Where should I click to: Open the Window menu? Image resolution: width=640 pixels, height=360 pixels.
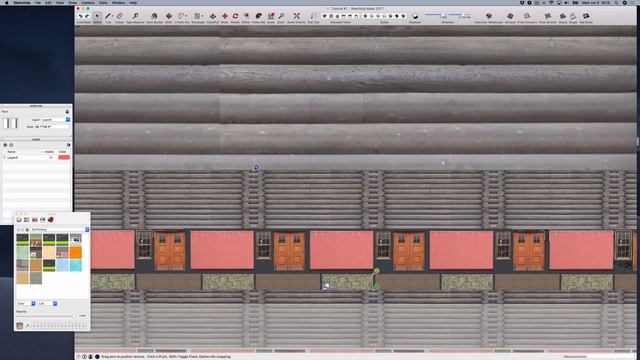point(118,2)
